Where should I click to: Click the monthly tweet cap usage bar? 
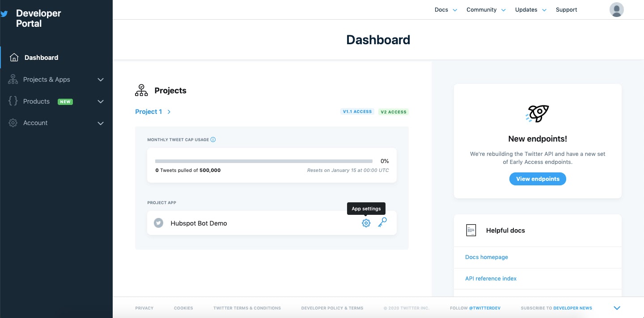point(263,161)
